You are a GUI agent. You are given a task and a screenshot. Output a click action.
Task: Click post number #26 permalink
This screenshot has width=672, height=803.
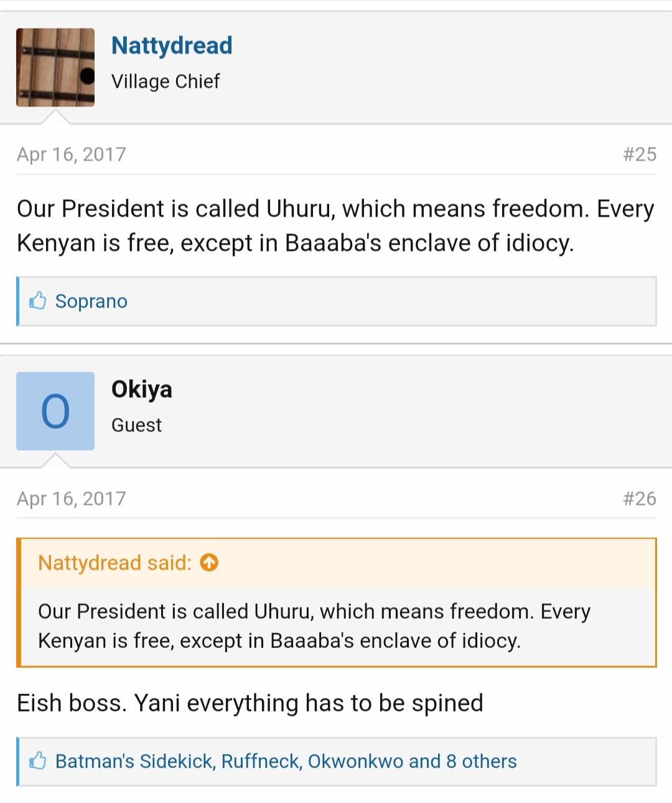pyautogui.click(x=640, y=499)
